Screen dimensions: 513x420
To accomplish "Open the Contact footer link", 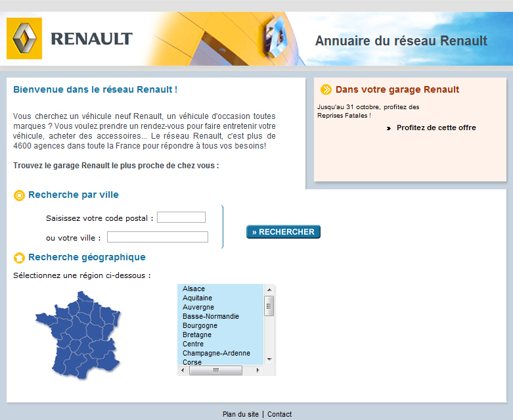I will tap(279, 414).
